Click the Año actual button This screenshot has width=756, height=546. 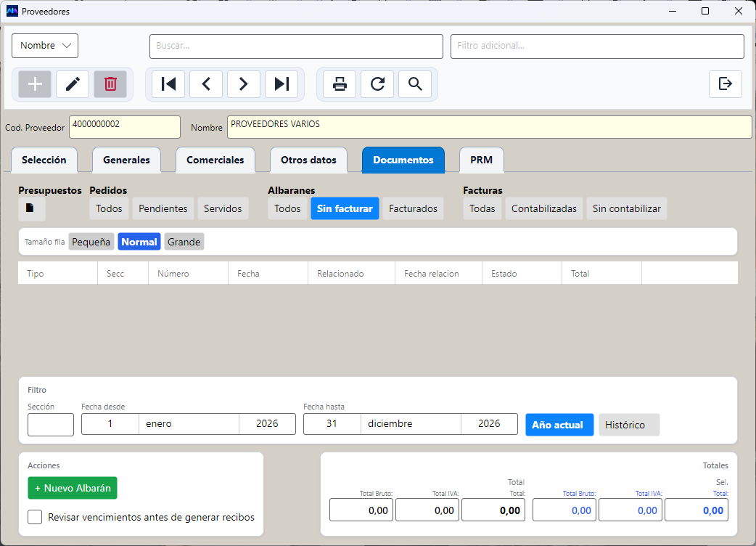point(559,425)
